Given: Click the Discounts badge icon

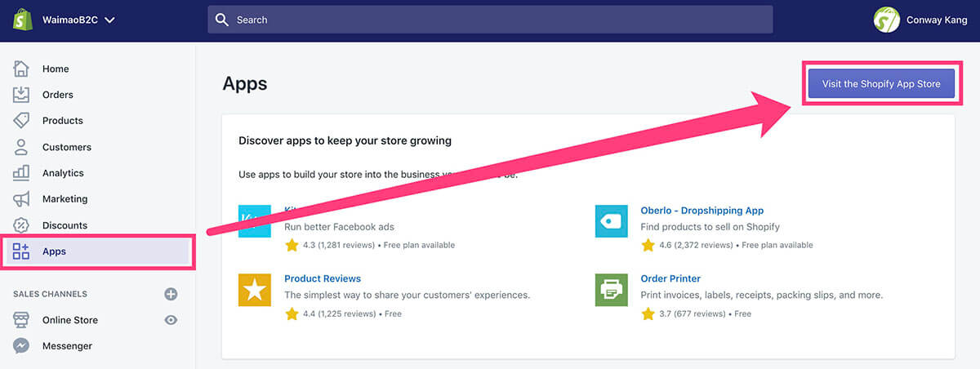Looking at the screenshot, I should 21,225.
